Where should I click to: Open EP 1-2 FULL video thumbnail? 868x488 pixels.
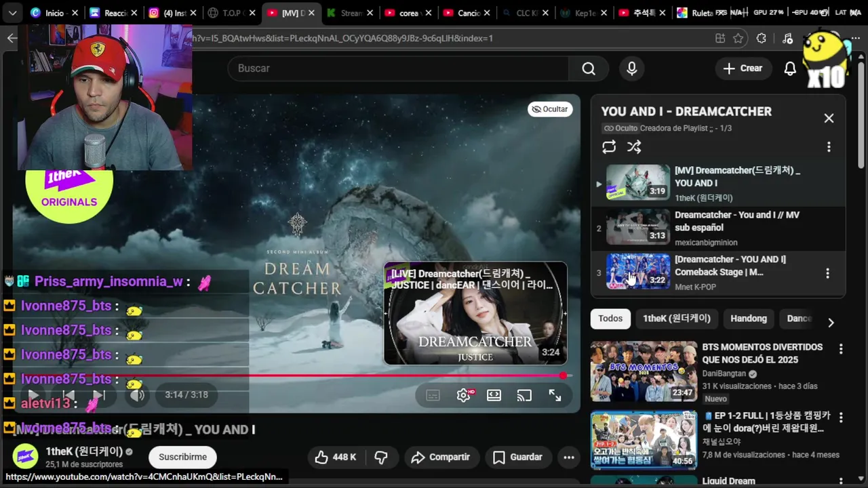pyautogui.click(x=644, y=441)
